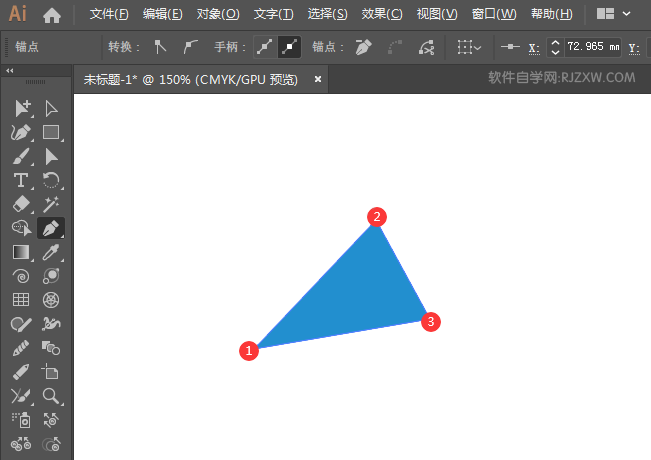Click remove selected anchor points icon
This screenshot has height=460, width=651.
click(x=363, y=47)
